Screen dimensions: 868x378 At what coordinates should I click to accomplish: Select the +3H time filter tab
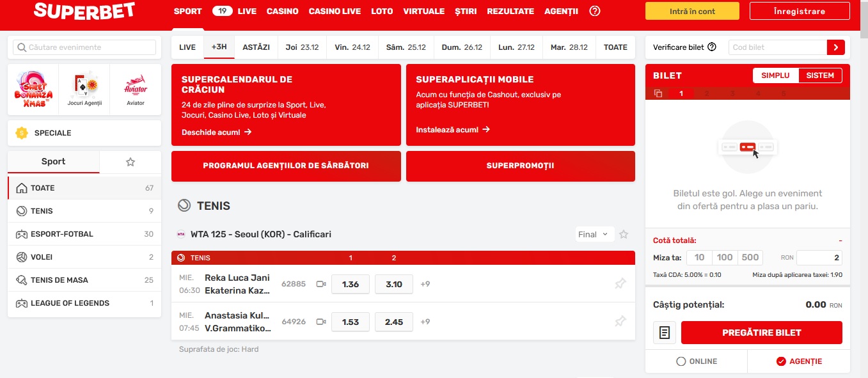(219, 47)
